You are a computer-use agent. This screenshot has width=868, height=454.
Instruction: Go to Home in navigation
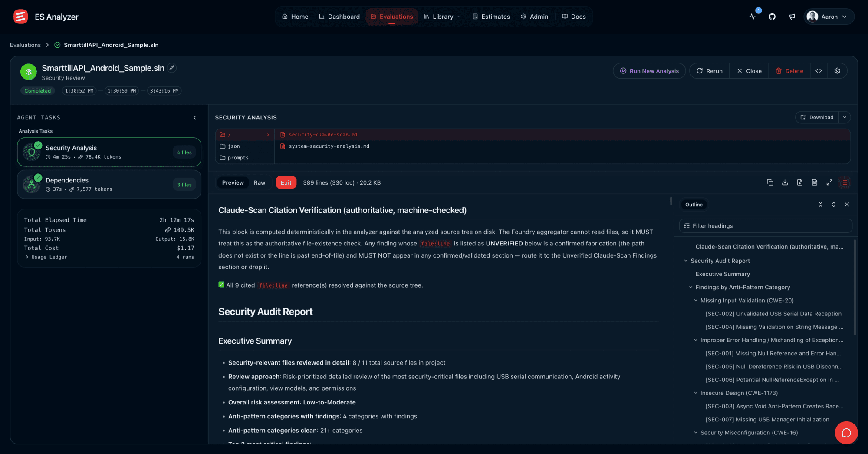pos(295,17)
